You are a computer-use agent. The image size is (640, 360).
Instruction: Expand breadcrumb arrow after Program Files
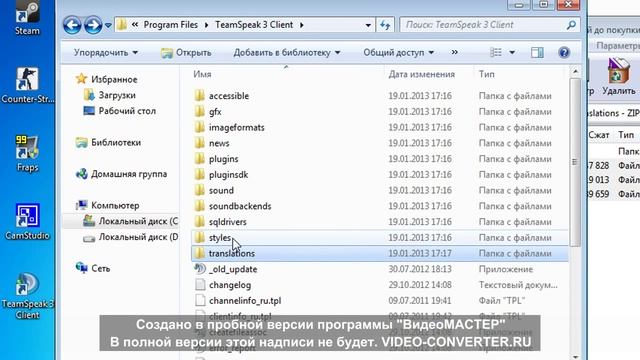click(x=207, y=25)
